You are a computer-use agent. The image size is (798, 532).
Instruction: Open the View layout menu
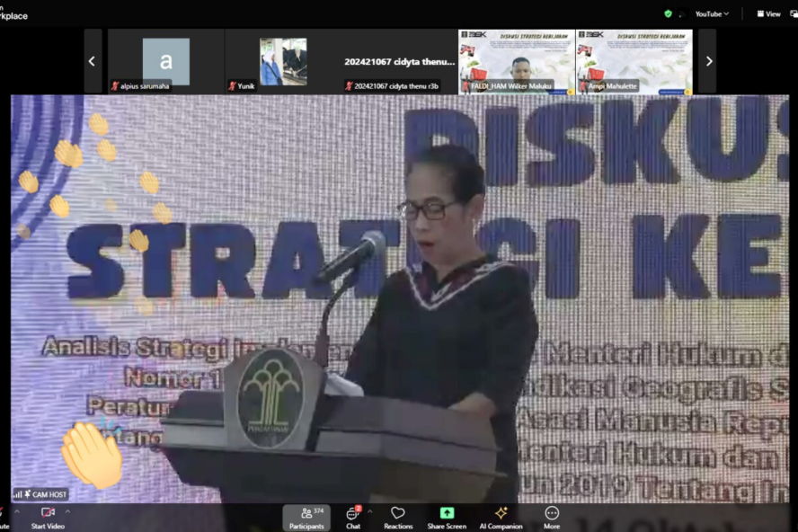768,13
